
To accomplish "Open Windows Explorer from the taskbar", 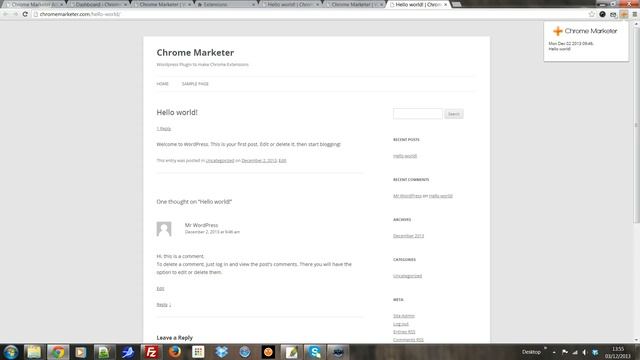I will tap(34, 352).
